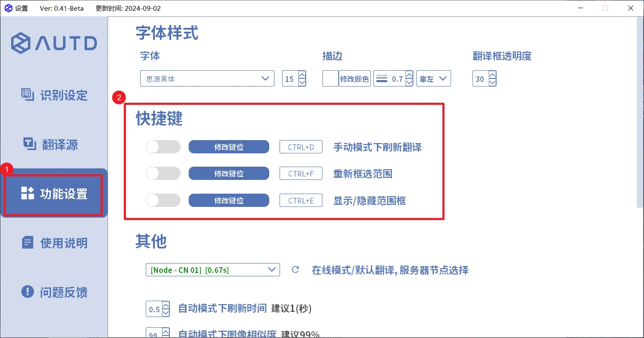Click the stroke color swatch box
This screenshot has width=644, height=338.
click(x=330, y=79)
